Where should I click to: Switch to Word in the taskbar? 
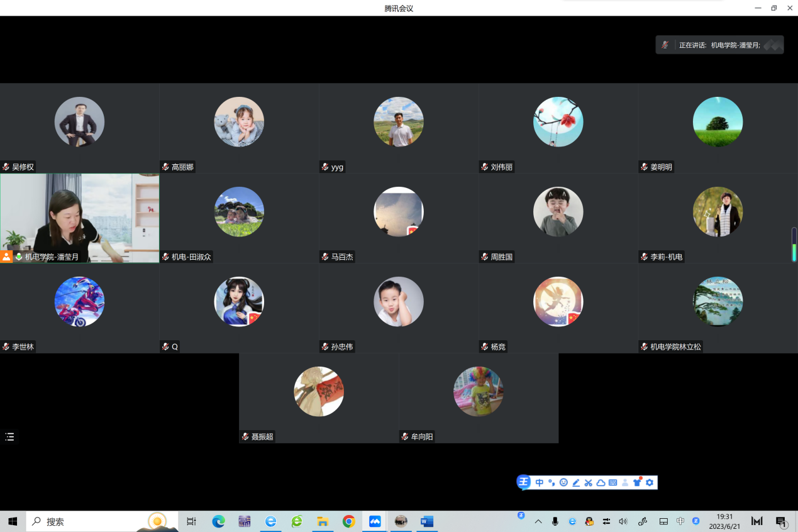427,521
